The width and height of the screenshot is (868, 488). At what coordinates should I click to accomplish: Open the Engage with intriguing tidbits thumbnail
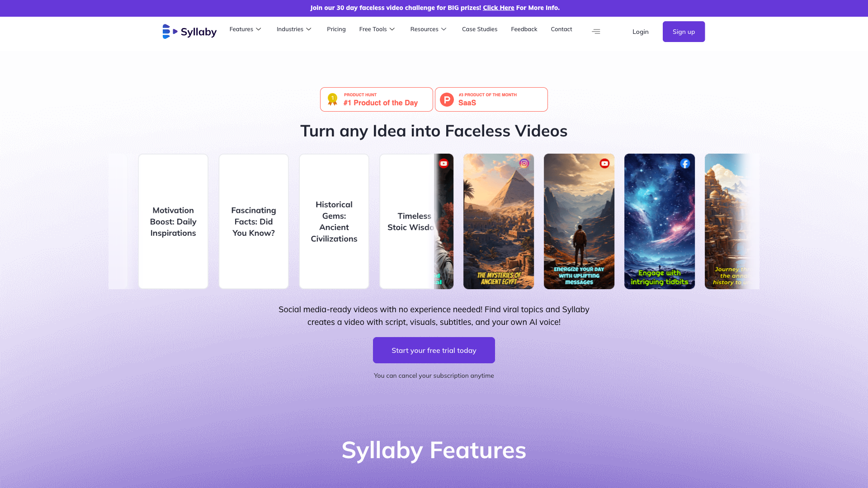[660, 221]
